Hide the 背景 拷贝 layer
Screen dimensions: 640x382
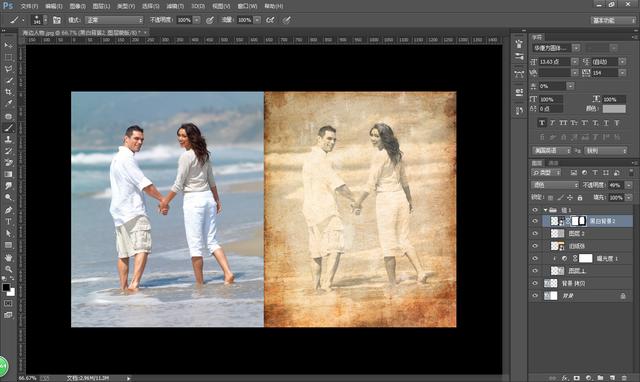click(x=535, y=283)
